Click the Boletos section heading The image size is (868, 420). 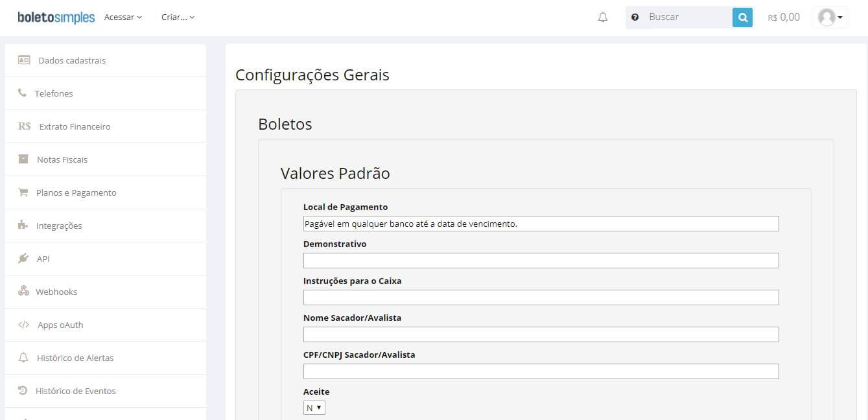[285, 124]
